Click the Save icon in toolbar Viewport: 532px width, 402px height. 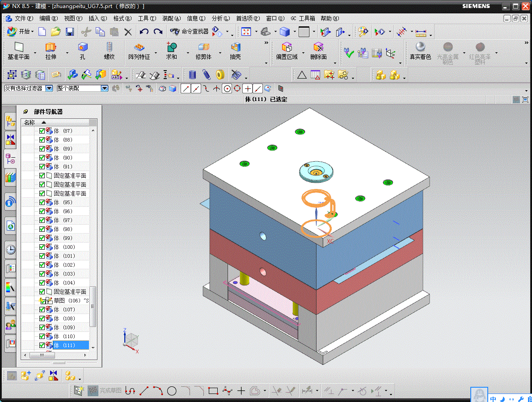70,32
